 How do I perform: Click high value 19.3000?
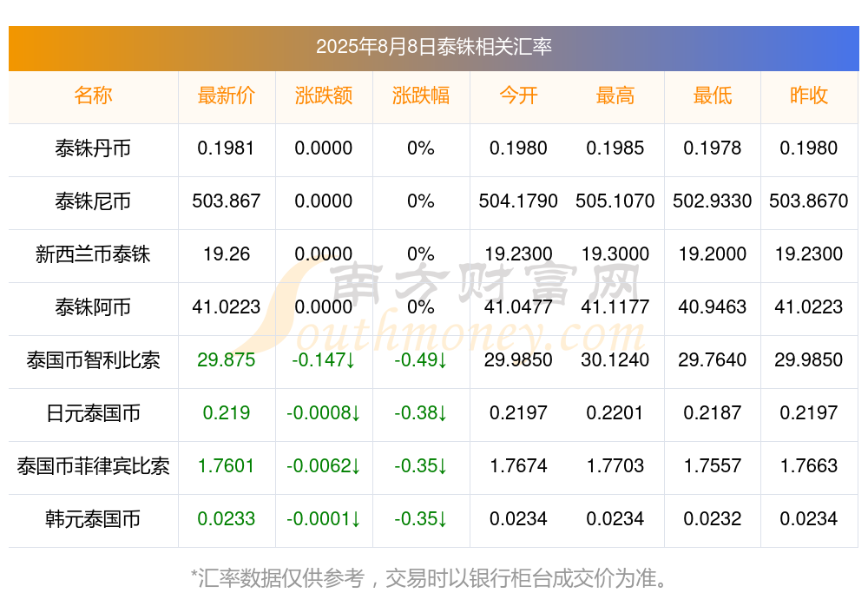click(x=615, y=254)
